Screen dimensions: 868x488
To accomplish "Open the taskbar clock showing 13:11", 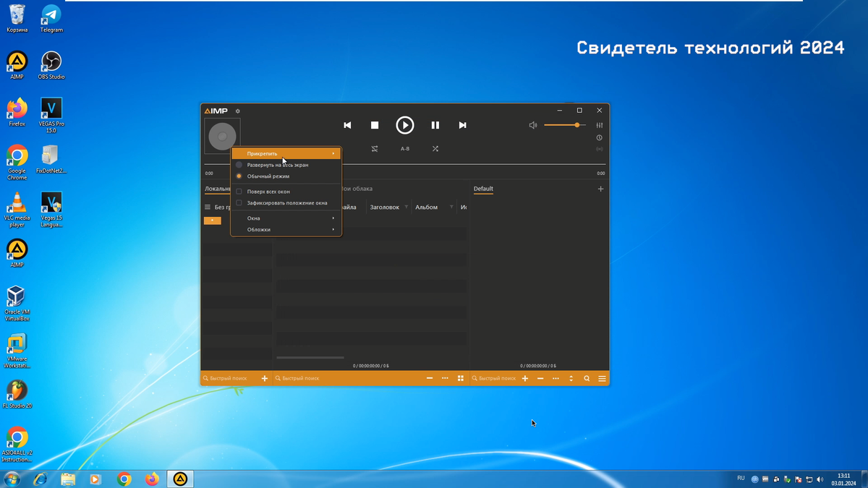I will 843,479.
